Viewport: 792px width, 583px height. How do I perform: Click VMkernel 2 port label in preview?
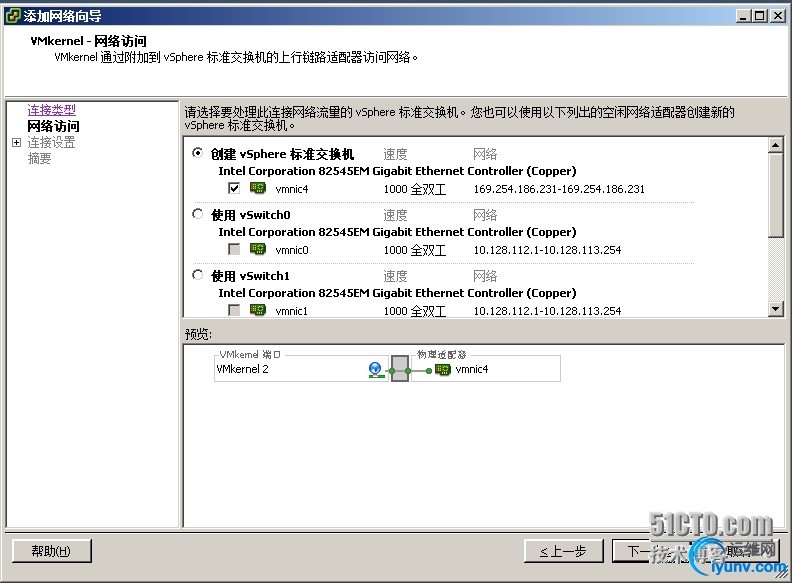pyautogui.click(x=242, y=369)
